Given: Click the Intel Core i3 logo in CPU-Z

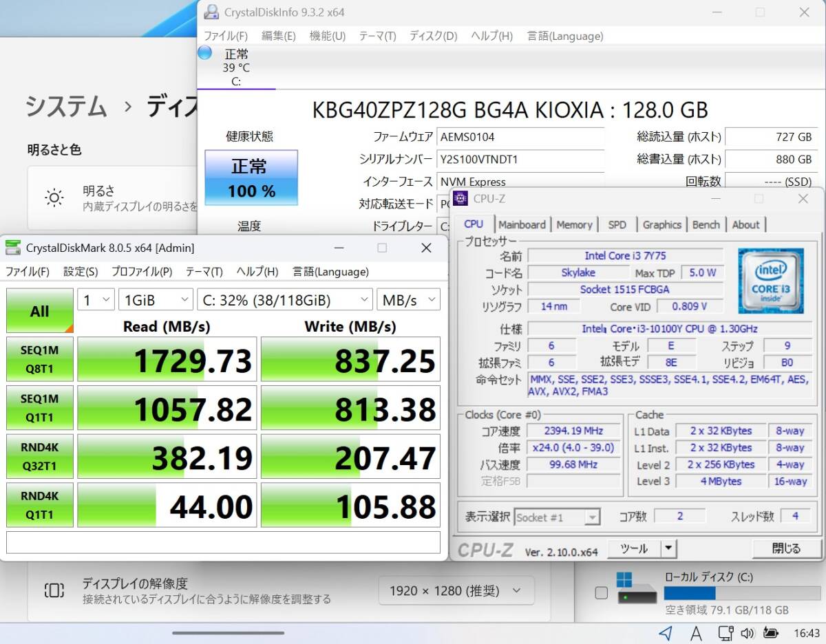Looking at the screenshot, I should 771,281.
